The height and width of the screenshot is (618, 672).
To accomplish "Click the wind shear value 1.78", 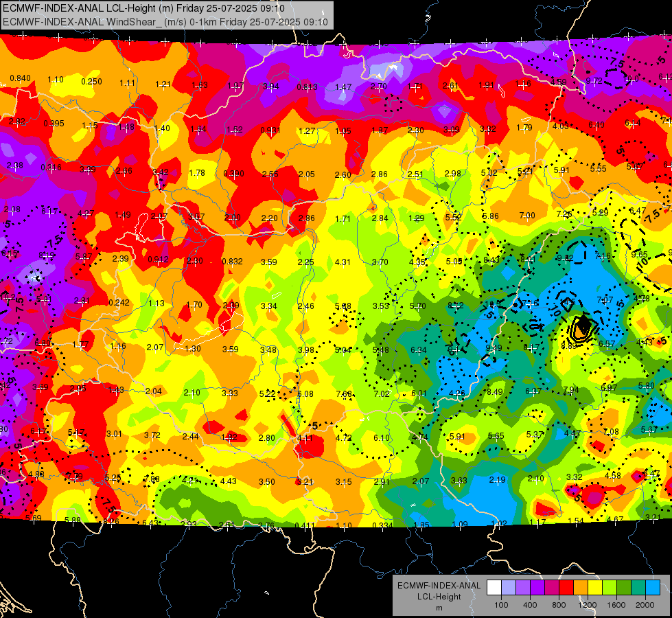I will click(197, 173).
